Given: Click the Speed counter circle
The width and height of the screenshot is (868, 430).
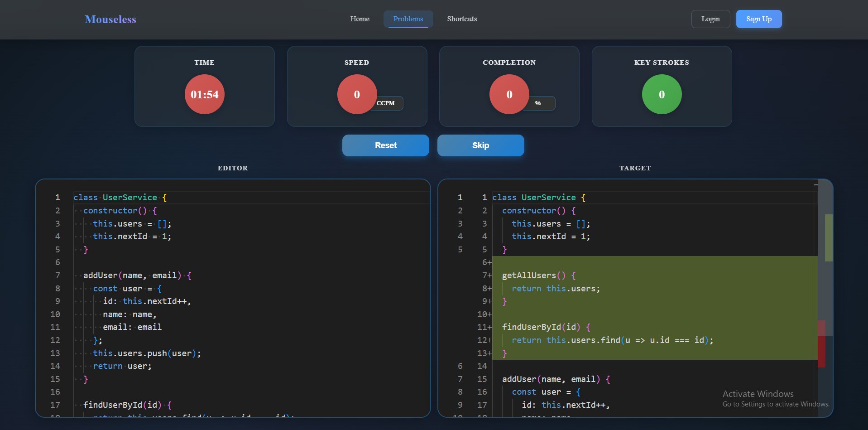Looking at the screenshot, I should coord(357,94).
